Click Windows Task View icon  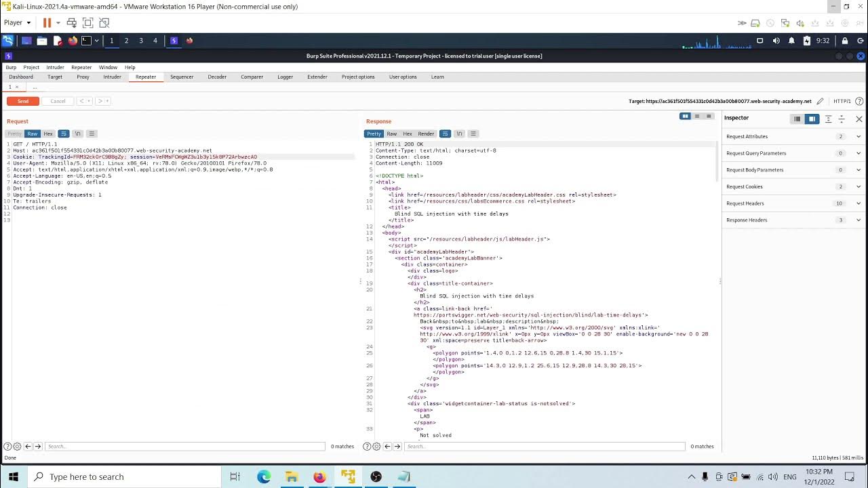point(235,476)
